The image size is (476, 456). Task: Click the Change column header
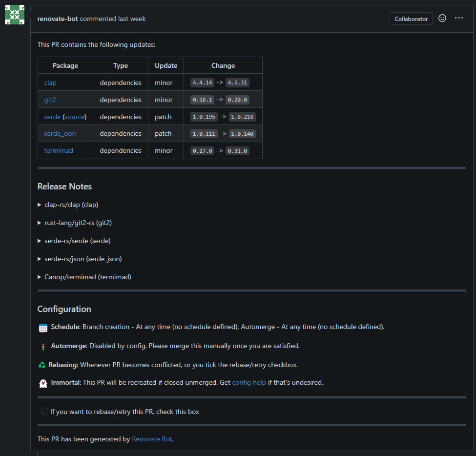click(223, 65)
